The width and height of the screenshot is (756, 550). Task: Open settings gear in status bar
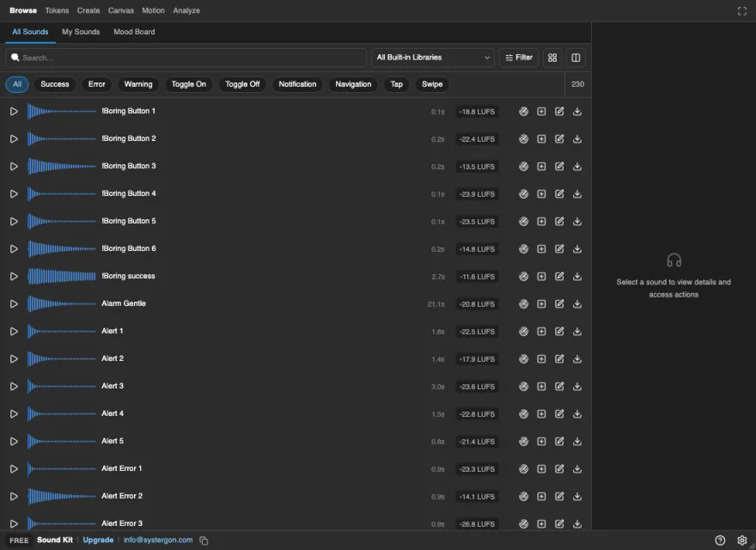(742, 541)
